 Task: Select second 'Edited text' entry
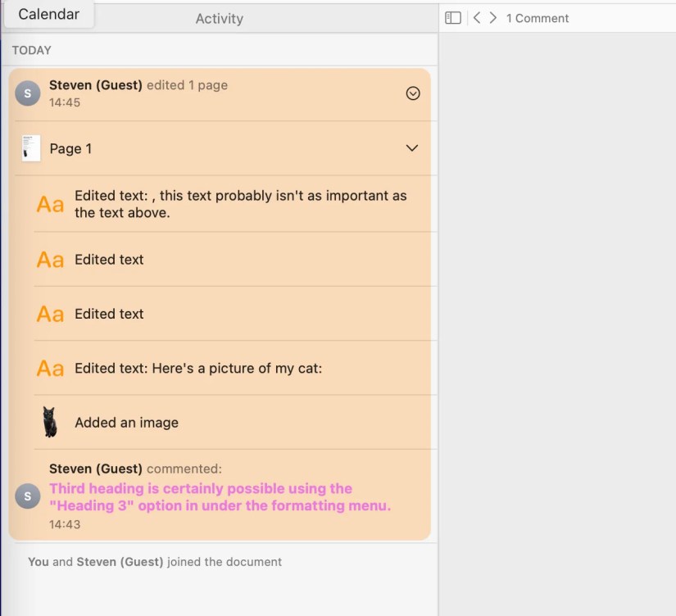(109, 260)
